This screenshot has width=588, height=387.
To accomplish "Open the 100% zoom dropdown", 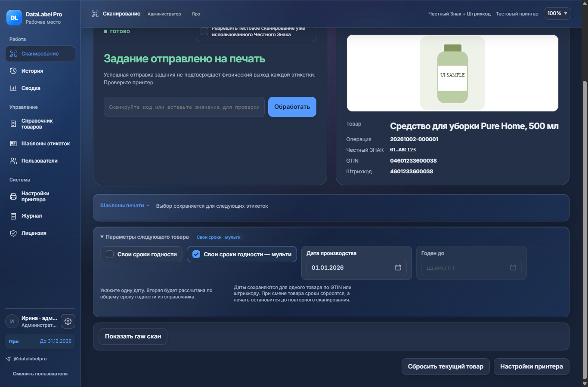I will click(557, 13).
